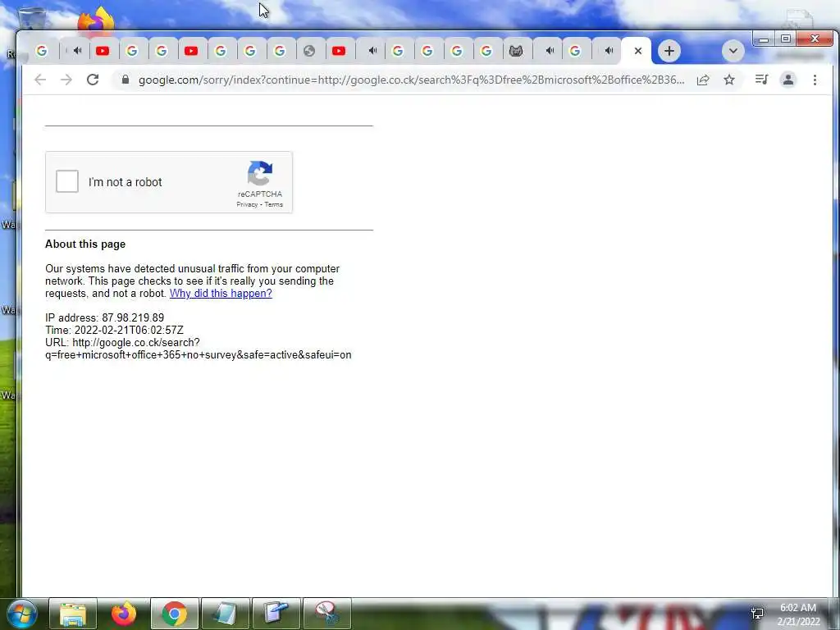Image resolution: width=840 pixels, height=630 pixels.
Task: Switch to the tab with the cat icon
Action: coord(516,51)
